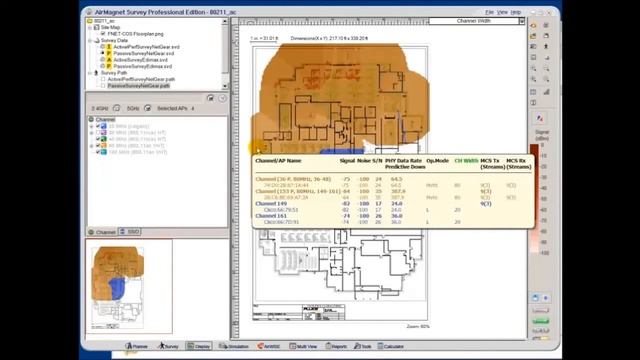Click the zoom-out magnifier in right toolbar
This screenshot has height=360, width=640.
coord(546,68)
